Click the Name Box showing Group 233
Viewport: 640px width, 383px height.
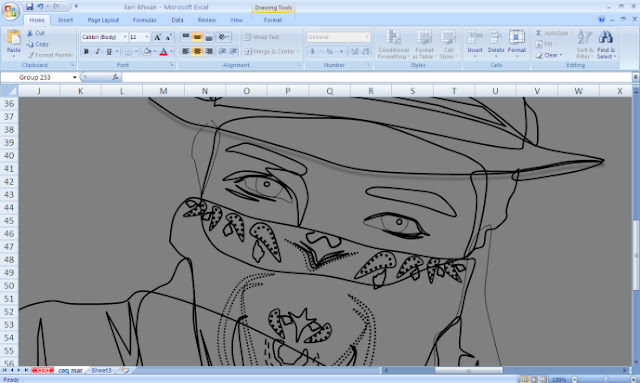[x=36, y=77]
